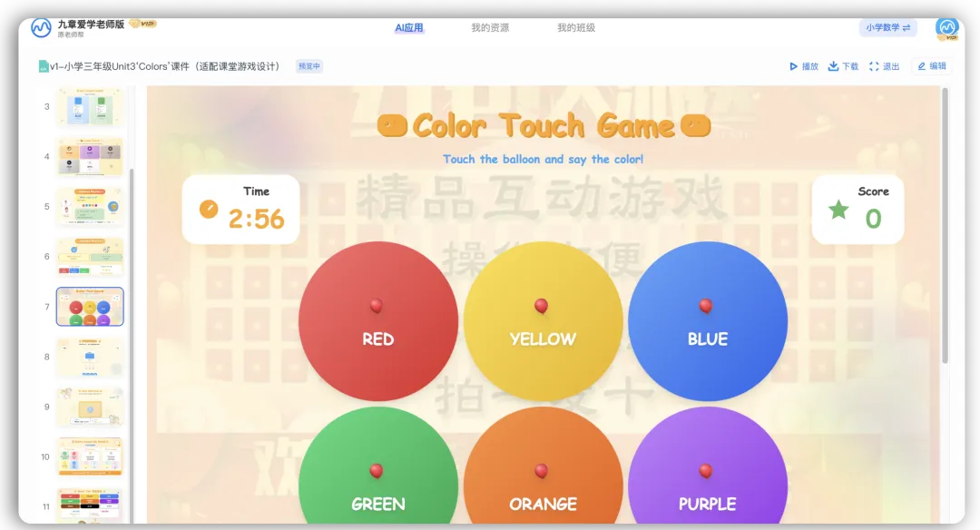This screenshot has width=980, height=530.
Task: Touch the BLUE balloon circle
Action: click(708, 321)
